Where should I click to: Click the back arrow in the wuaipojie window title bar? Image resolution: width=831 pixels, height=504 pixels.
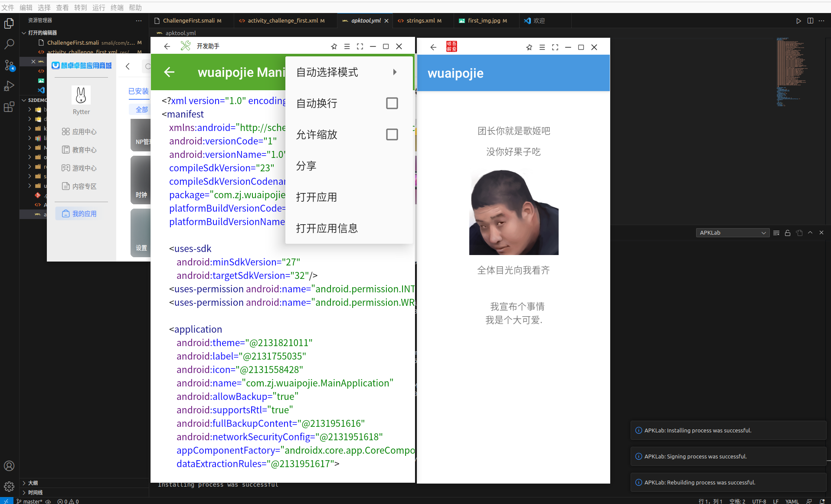(433, 47)
